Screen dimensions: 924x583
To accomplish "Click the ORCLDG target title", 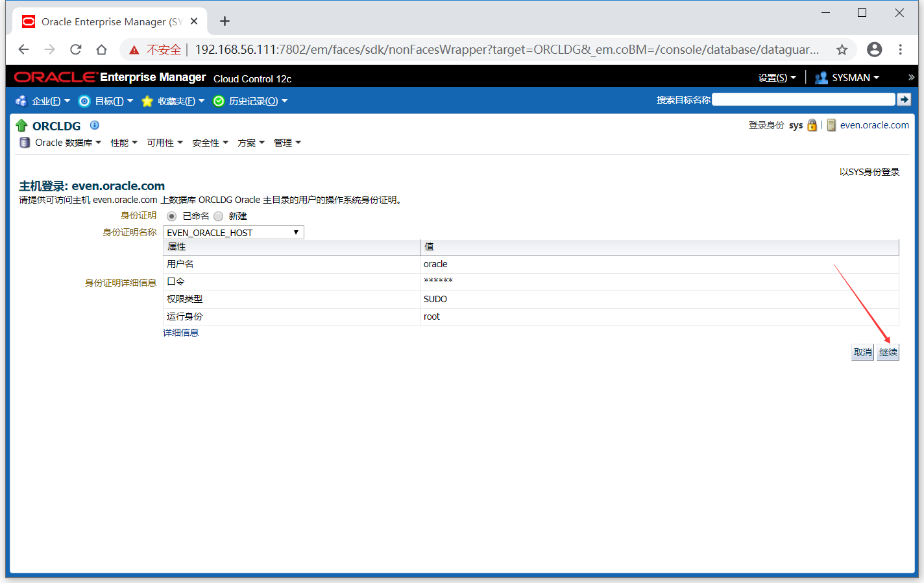I will [56, 126].
